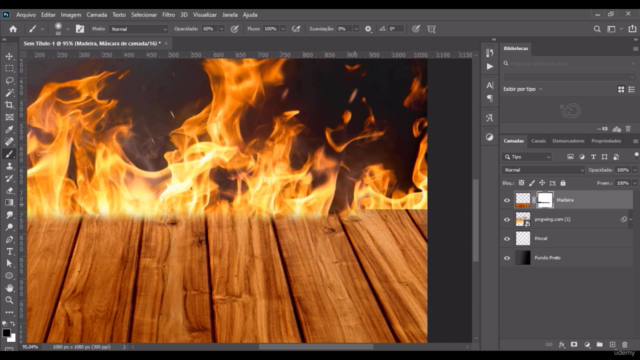Select the Move tool

[9, 56]
